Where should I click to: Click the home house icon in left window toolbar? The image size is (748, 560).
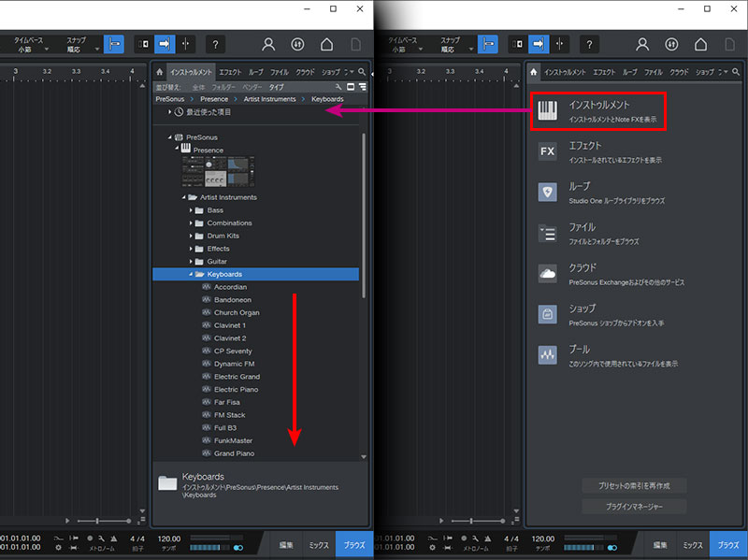(x=326, y=44)
